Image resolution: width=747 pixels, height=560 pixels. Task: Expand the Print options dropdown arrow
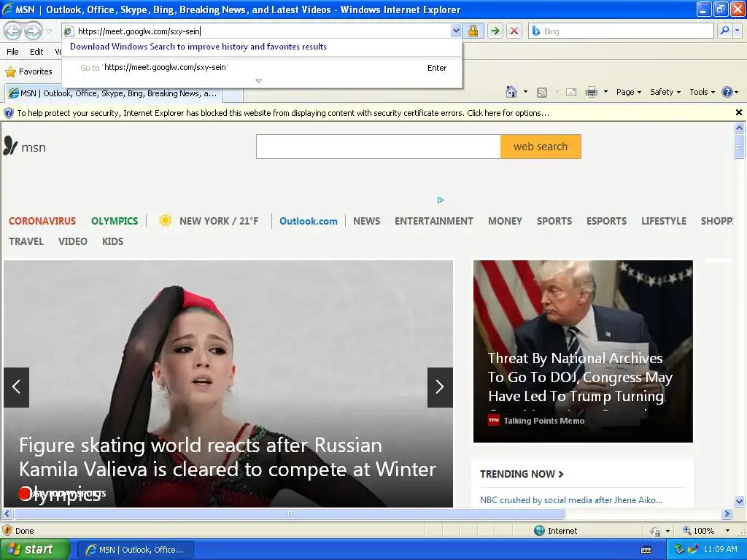tap(605, 92)
